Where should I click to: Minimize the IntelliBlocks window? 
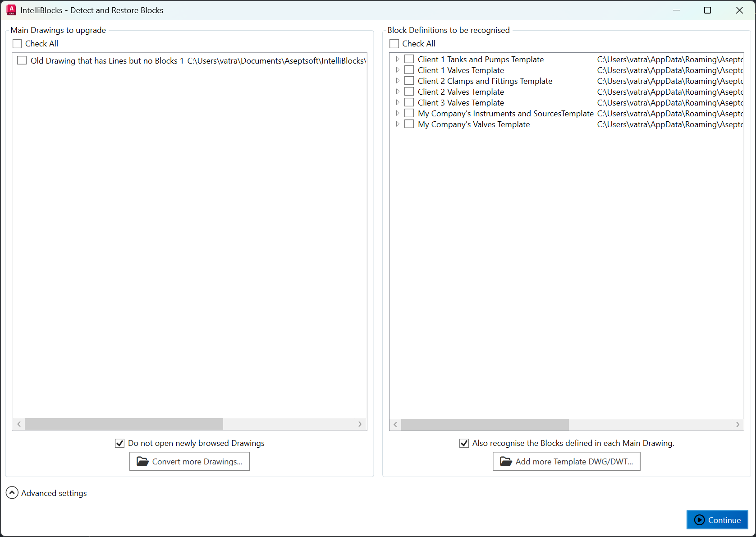click(x=676, y=10)
